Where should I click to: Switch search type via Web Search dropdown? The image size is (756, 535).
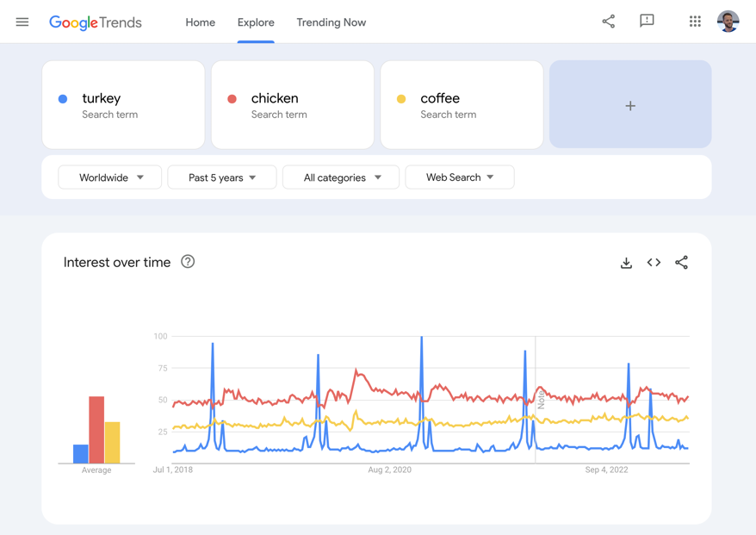[x=460, y=177]
